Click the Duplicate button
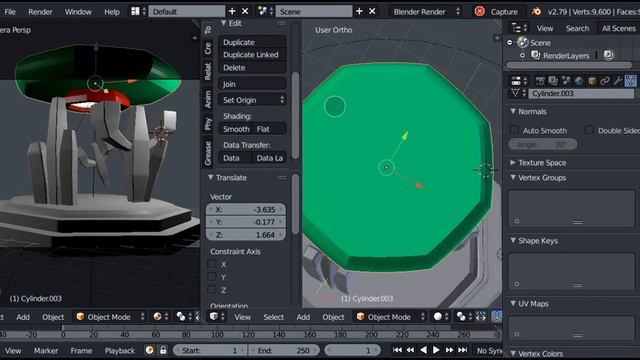The width and height of the screenshot is (640, 360). click(x=253, y=42)
